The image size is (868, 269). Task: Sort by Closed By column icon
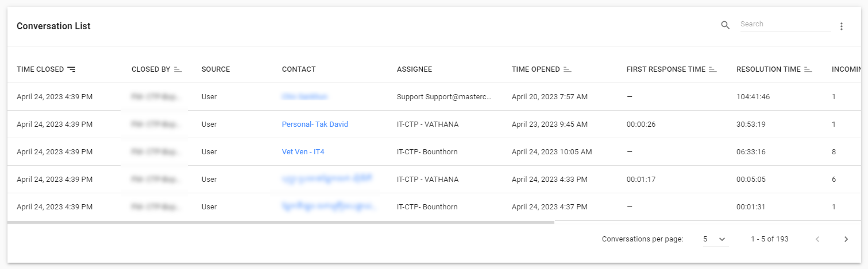(x=178, y=69)
